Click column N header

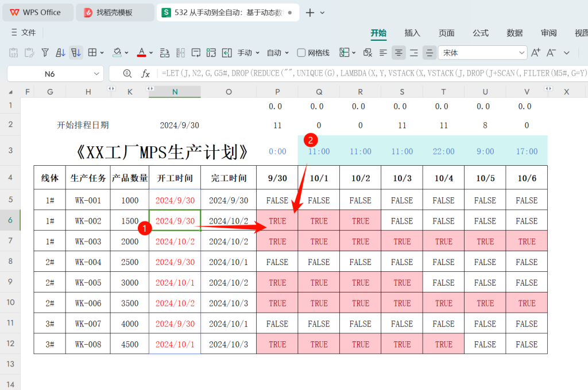click(x=175, y=92)
